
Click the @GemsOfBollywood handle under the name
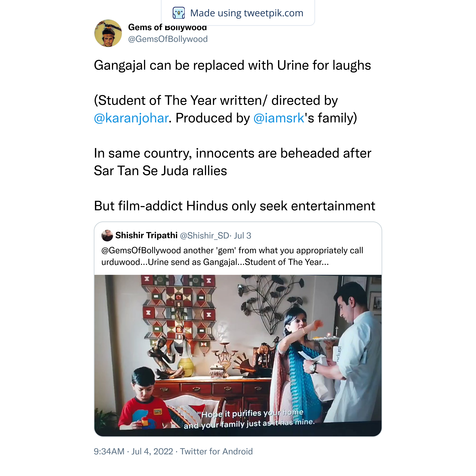pos(168,39)
